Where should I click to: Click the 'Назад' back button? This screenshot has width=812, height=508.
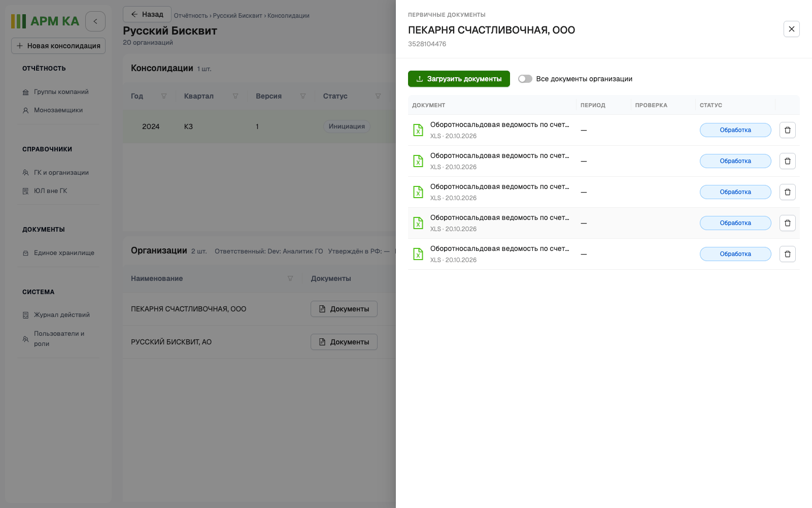(147, 14)
